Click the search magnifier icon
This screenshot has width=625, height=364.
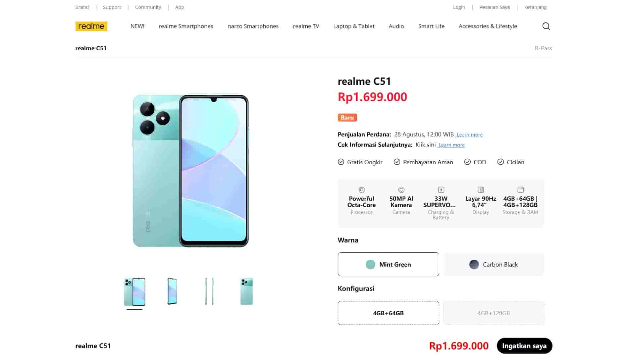546,26
